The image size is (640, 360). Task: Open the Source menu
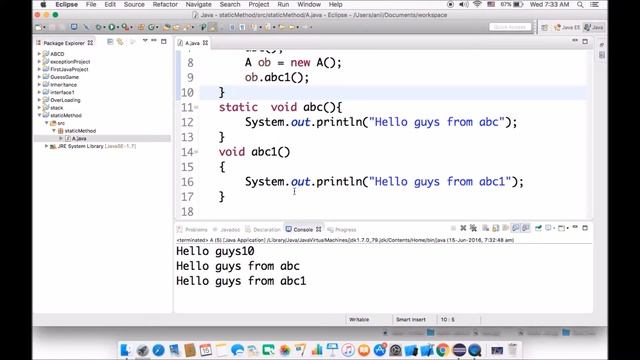coord(134,4)
